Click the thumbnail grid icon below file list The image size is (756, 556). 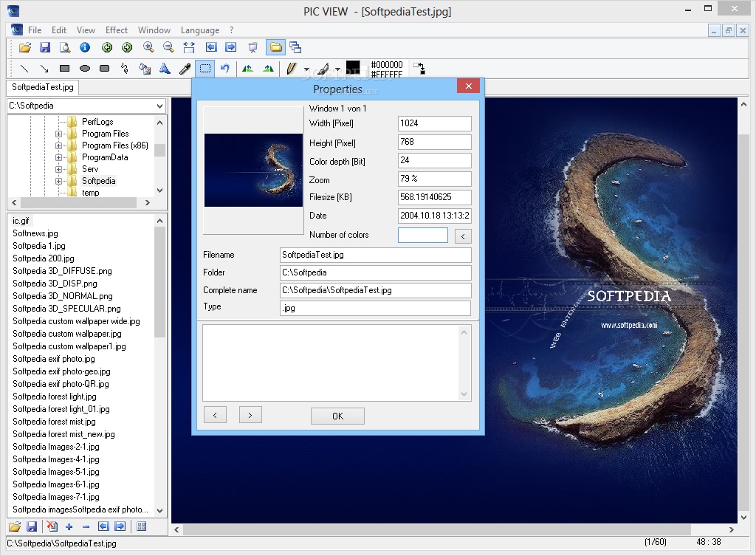point(141,526)
